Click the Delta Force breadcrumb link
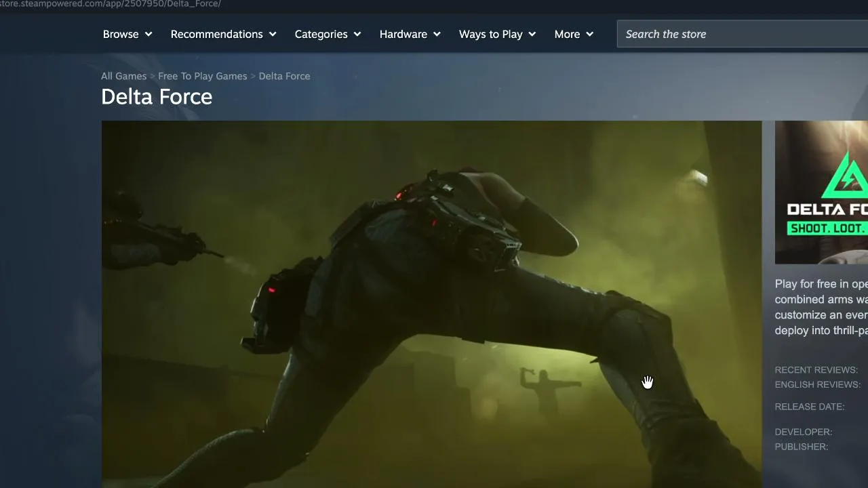868x488 pixels. click(284, 76)
